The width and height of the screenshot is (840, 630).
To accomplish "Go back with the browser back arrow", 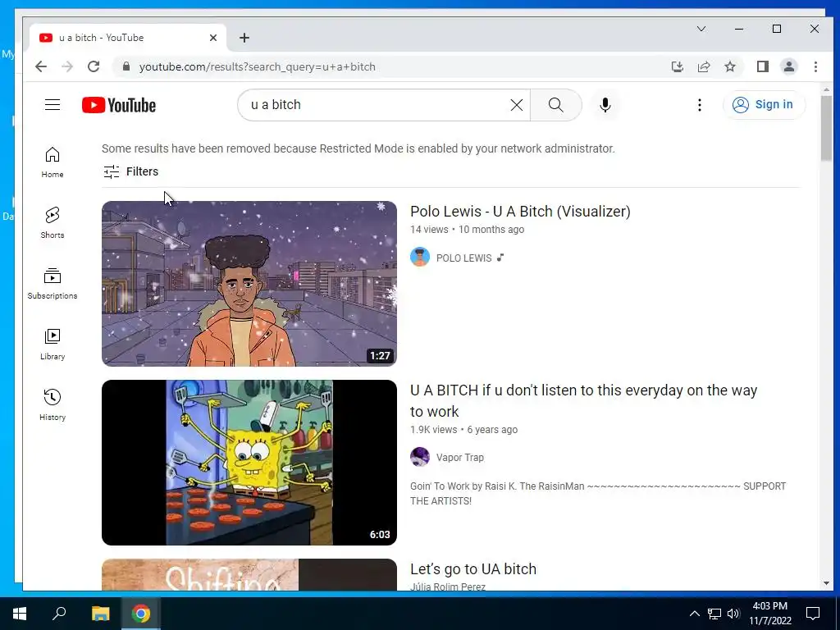I will pyautogui.click(x=41, y=66).
